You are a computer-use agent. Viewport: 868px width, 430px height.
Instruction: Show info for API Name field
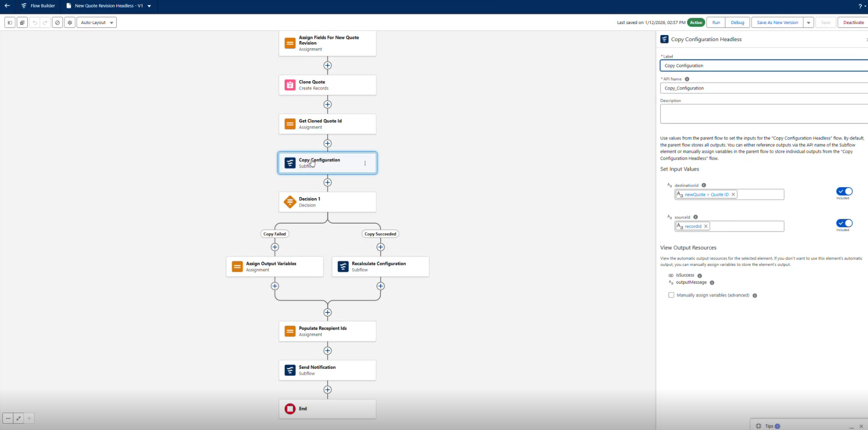pos(687,79)
